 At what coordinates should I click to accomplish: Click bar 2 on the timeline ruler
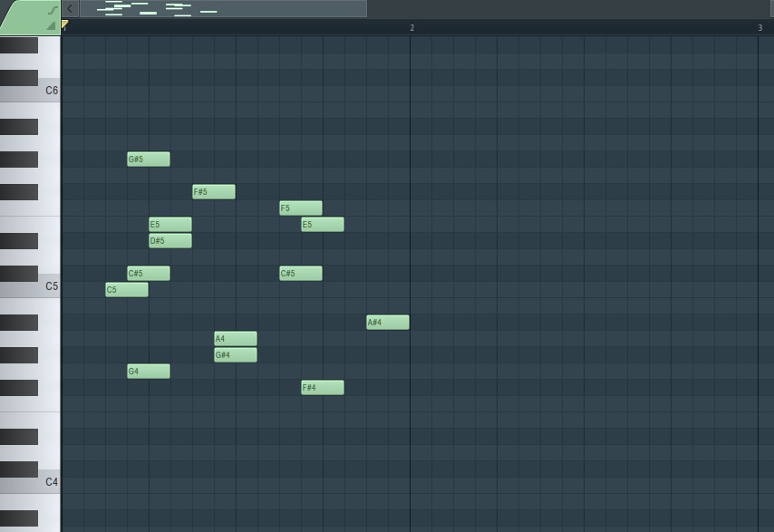point(412,27)
